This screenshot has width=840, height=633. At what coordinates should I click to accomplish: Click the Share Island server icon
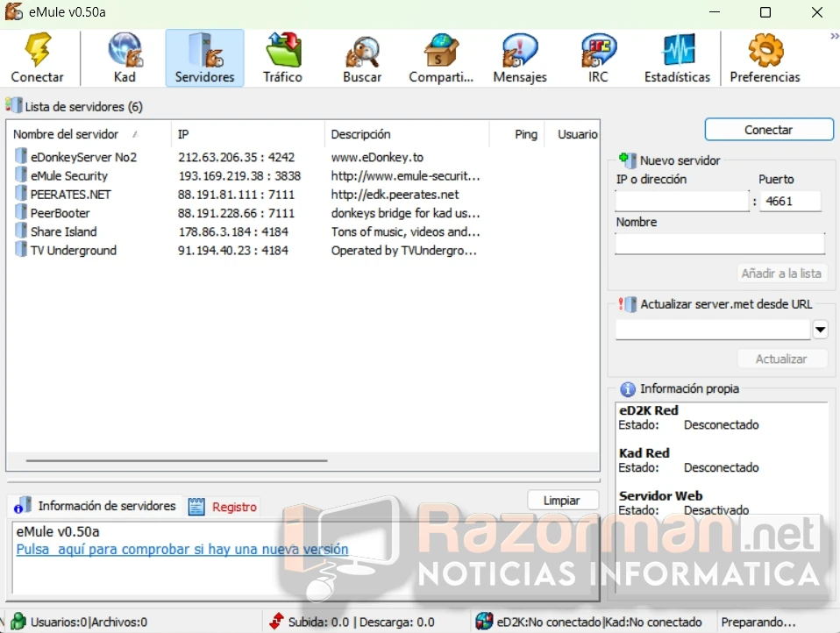pyautogui.click(x=21, y=231)
